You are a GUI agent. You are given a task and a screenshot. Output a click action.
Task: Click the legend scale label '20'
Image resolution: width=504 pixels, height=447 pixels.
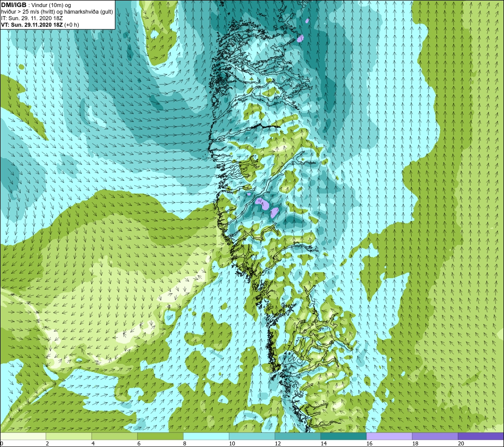tap(461, 443)
